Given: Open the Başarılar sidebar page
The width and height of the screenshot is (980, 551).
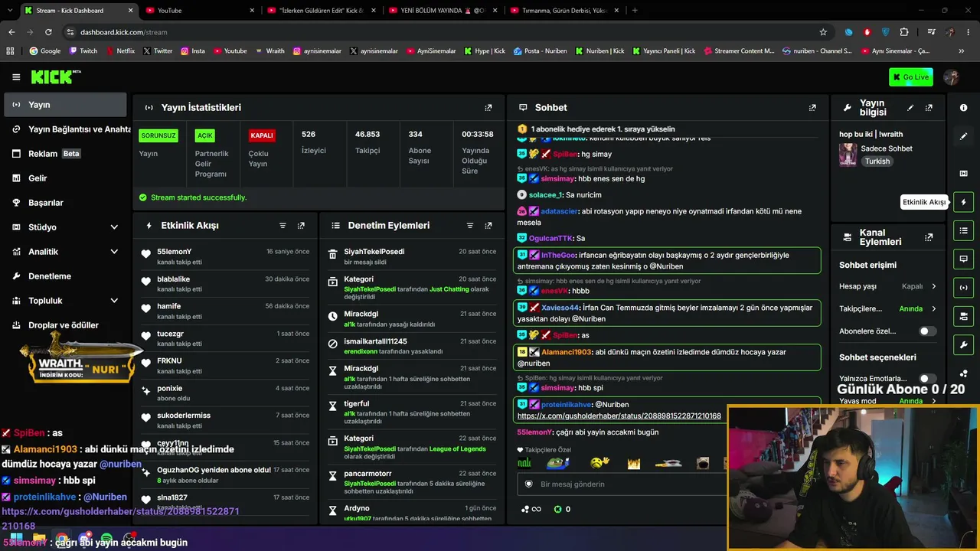Looking at the screenshot, I should [x=65, y=203].
